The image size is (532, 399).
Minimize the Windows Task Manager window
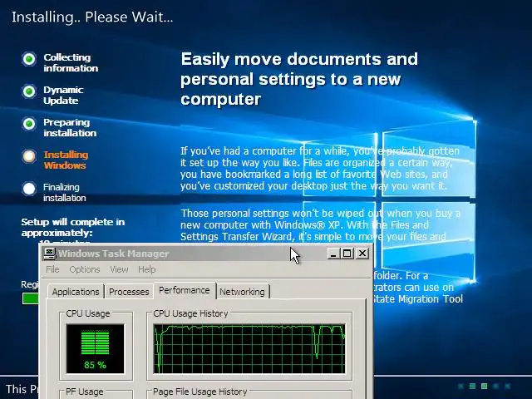click(333, 254)
